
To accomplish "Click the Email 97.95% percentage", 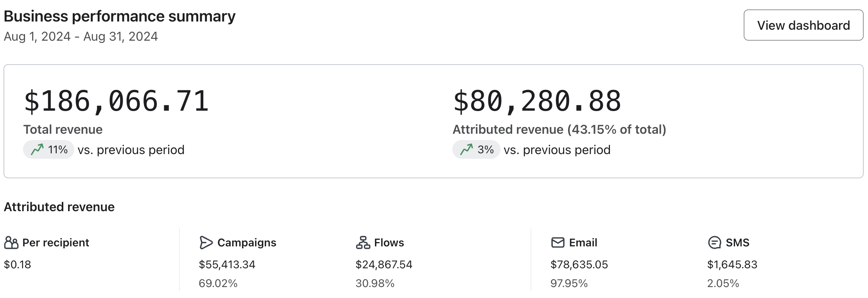I will tap(569, 284).
